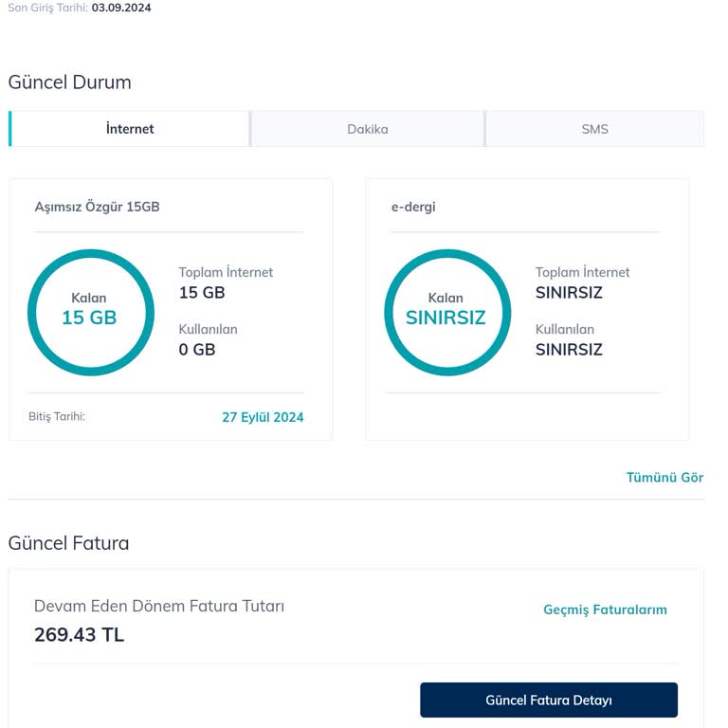The image size is (728, 728).
Task: Click the Kullanılan 0 GB value
Action: (x=197, y=350)
